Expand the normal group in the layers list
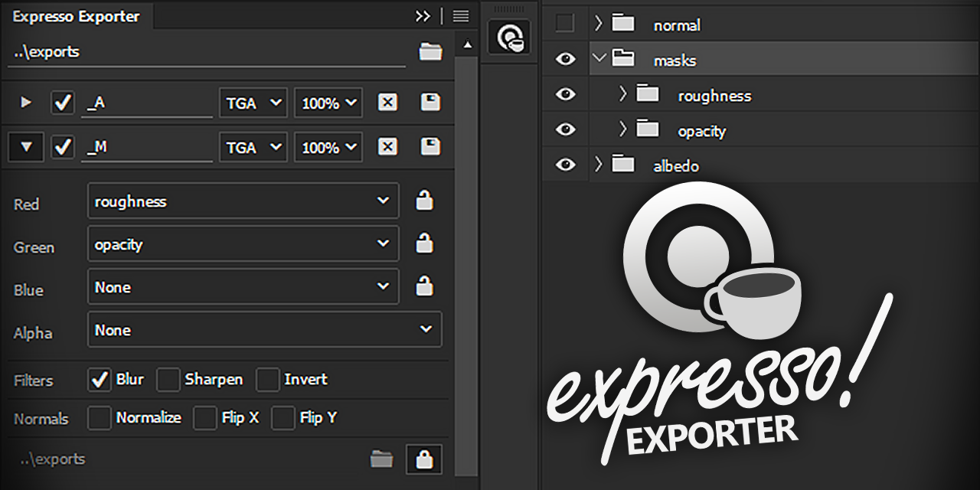The height and width of the screenshot is (490, 980). tap(599, 24)
